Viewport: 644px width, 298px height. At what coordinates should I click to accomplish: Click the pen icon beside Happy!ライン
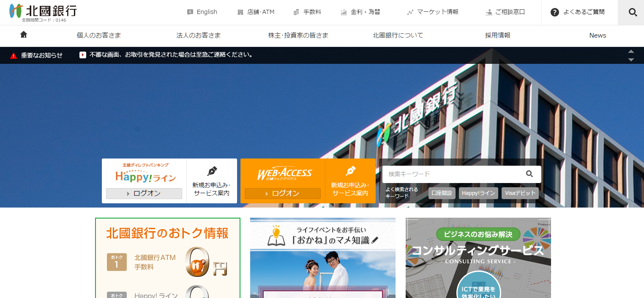pyautogui.click(x=212, y=171)
